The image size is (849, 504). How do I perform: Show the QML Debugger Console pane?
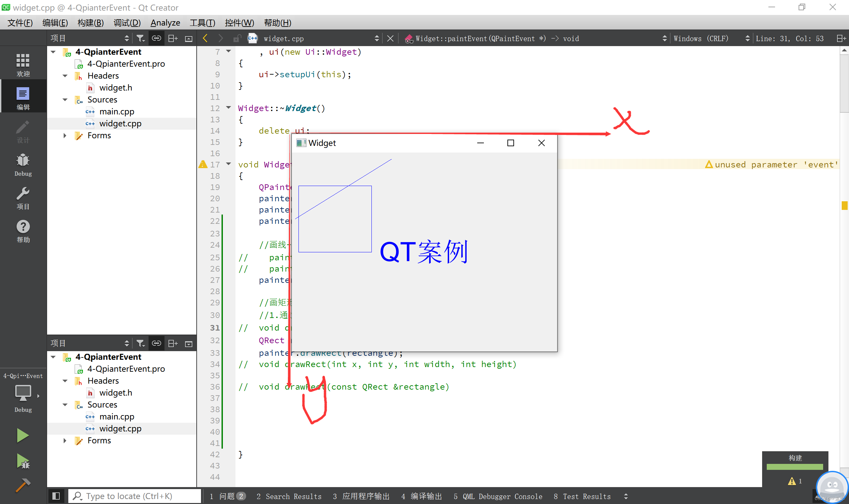point(498,496)
